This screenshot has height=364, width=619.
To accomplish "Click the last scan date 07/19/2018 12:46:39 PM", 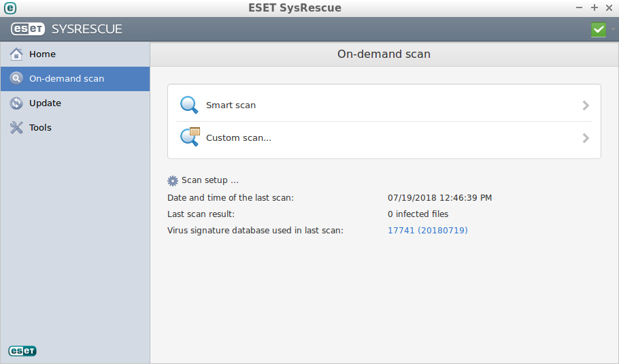I will click(440, 198).
